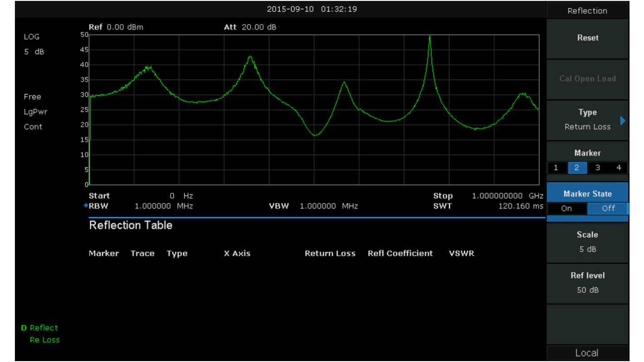The image size is (644, 362).
Task: Click the Refl Coefficient column header
Action: point(400,254)
